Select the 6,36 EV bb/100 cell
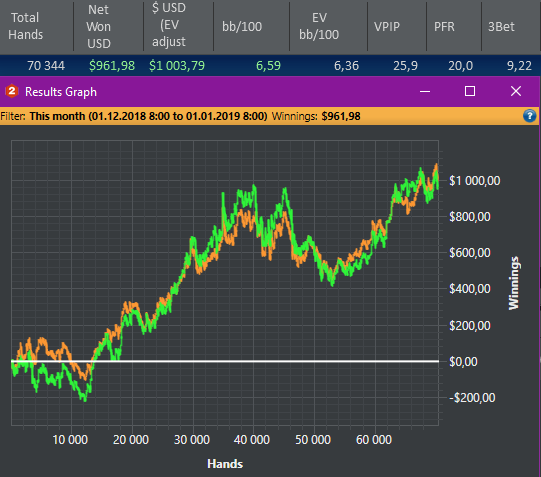541x477 pixels. click(346, 66)
